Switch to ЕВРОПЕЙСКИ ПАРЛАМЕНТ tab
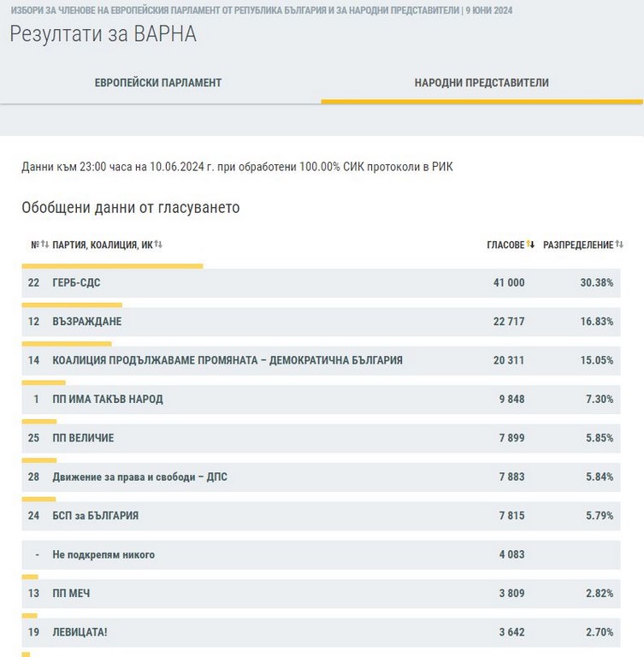 click(158, 83)
